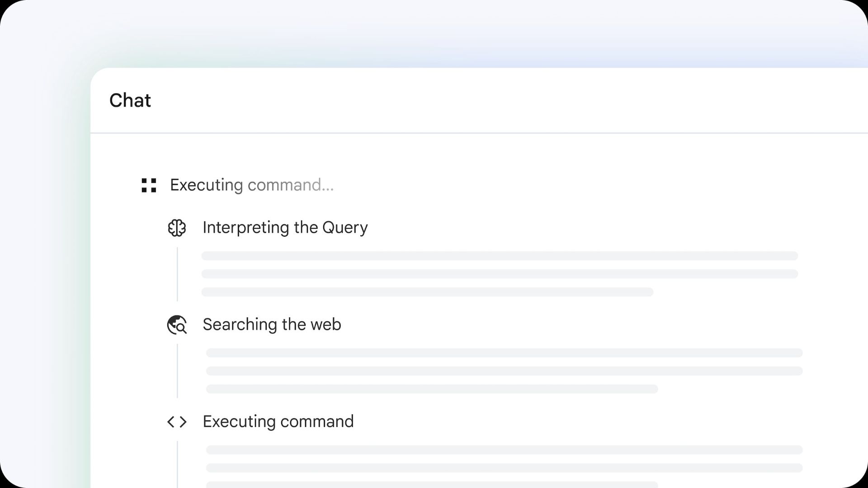Click the code brackets icon
This screenshot has height=488, width=868.
[177, 422]
